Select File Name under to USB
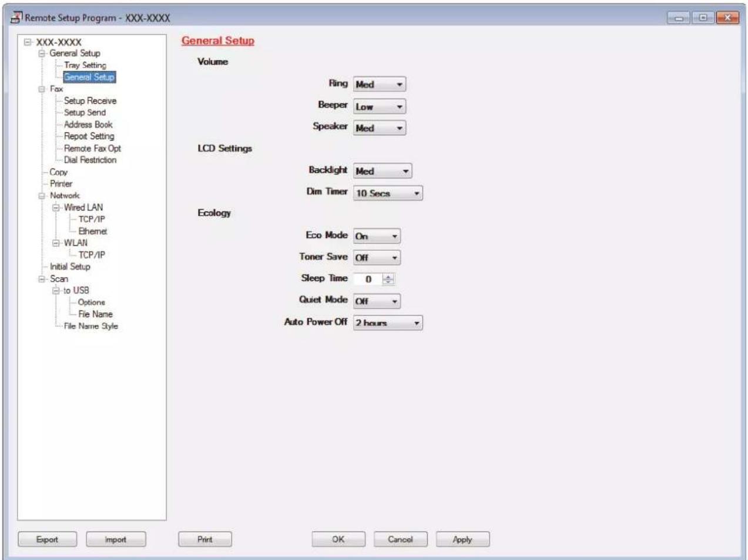The image size is (748, 560). 95,314
